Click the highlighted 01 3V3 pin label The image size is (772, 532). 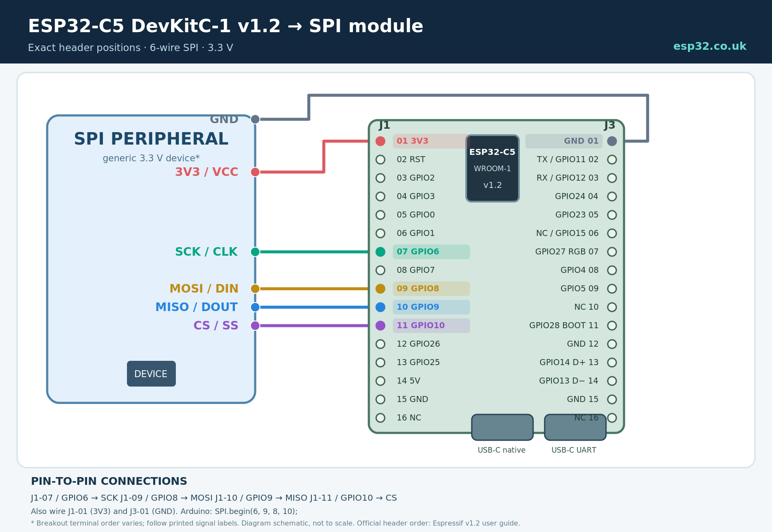pyautogui.click(x=431, y=141)
